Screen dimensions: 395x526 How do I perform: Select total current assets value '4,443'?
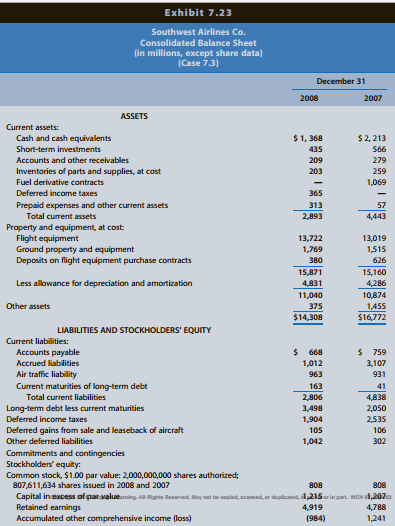376,216
